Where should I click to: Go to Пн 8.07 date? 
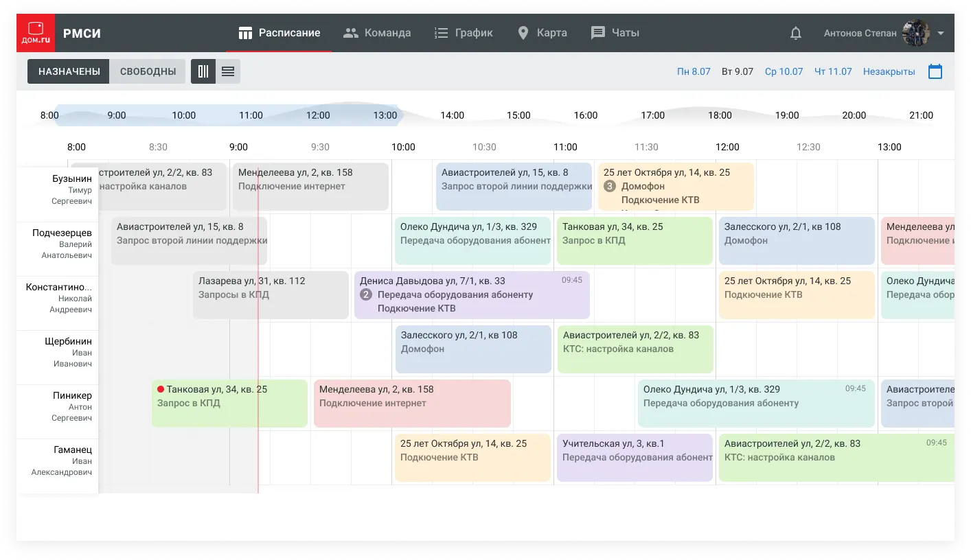pyautogui.click(x=694, y=71)
